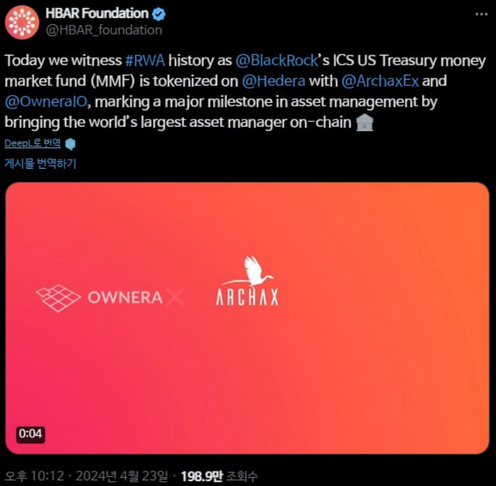Open the @OwneraIO mention link
This screenshot has height=486, width=496.
point(46,102)
